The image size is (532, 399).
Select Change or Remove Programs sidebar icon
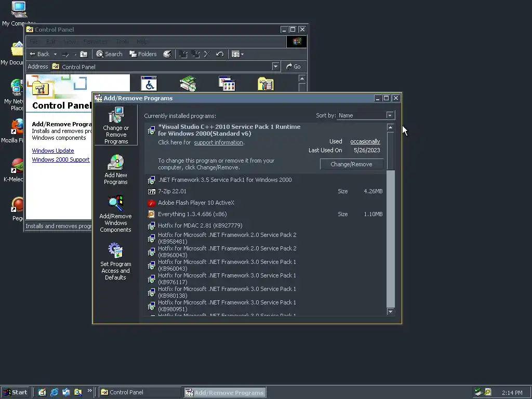pos(116,125)
